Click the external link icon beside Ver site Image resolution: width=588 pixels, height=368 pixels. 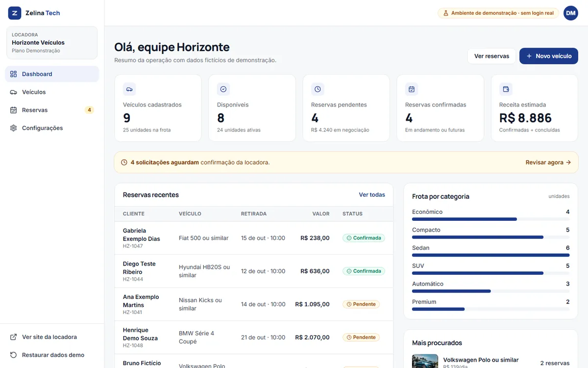14,337
